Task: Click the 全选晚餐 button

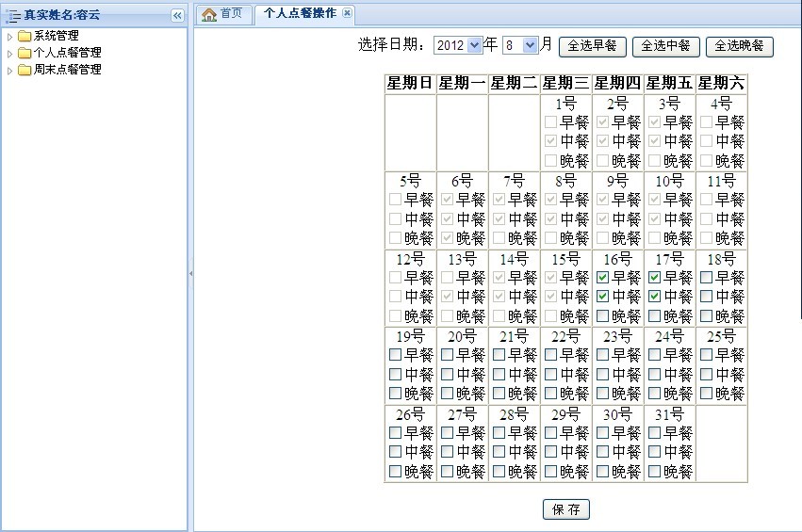Action: point(740,46)
